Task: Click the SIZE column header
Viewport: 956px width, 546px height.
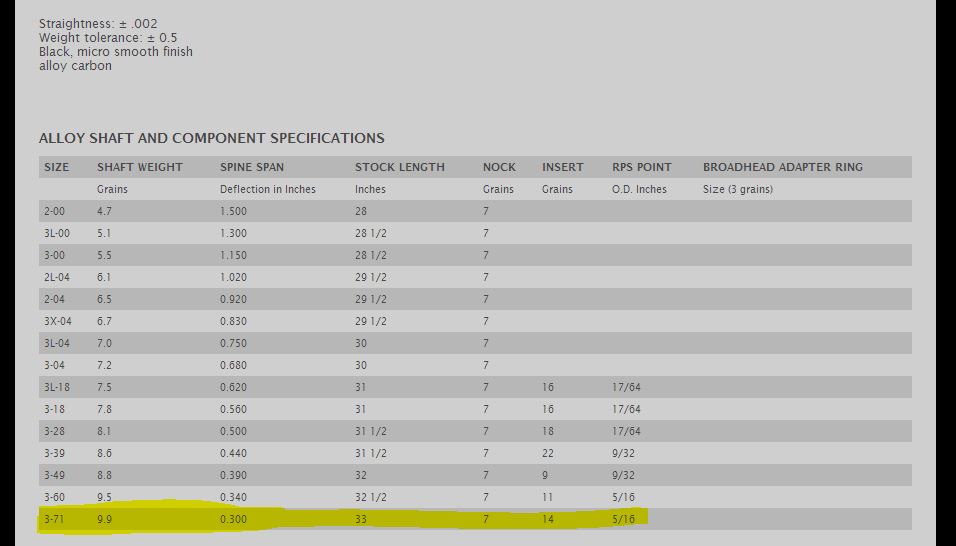Action: pos(56,167)
